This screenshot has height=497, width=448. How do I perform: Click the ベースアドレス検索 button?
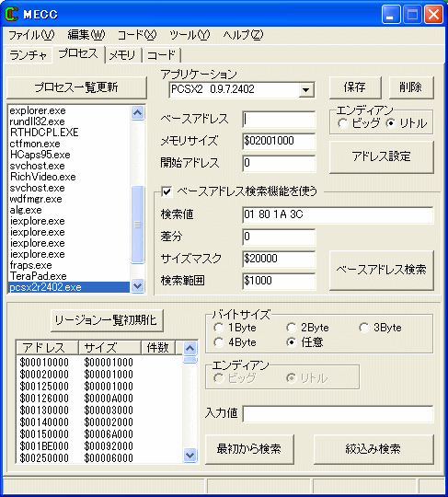pos(381,270)
